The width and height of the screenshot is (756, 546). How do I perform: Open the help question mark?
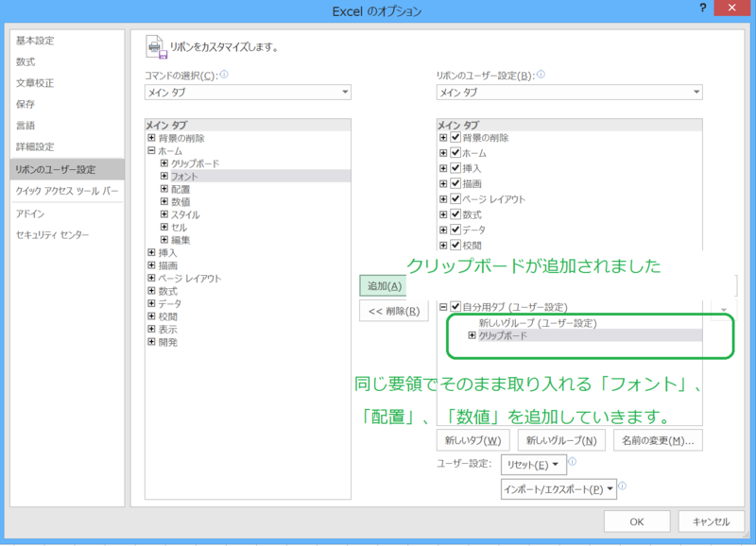pos(702,8)
